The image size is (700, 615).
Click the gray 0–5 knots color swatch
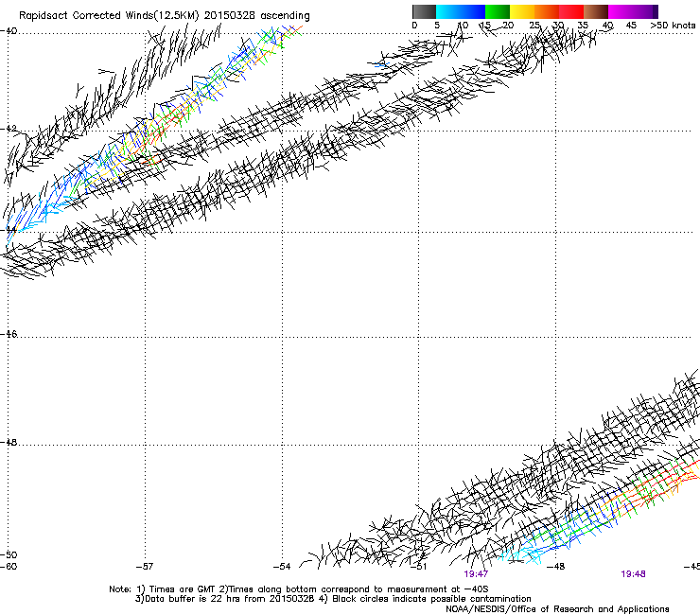click(x=424, y=11)
